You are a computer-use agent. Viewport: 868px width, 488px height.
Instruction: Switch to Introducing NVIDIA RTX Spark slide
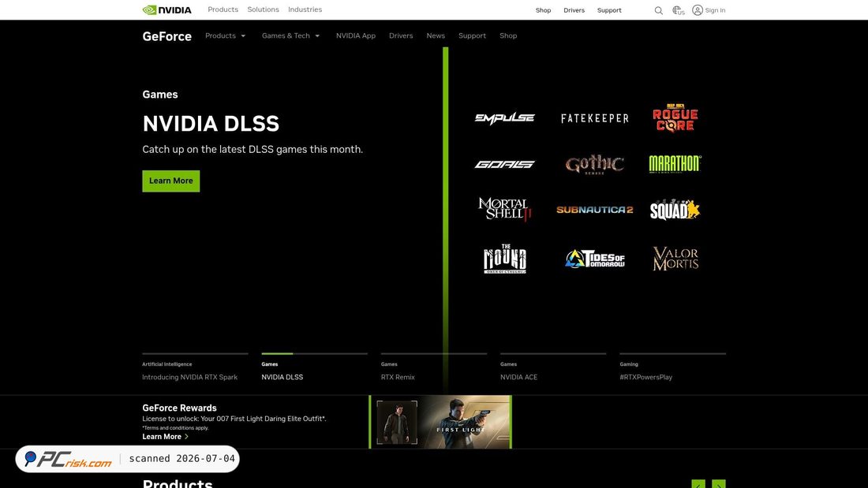[x=189, y=377]
